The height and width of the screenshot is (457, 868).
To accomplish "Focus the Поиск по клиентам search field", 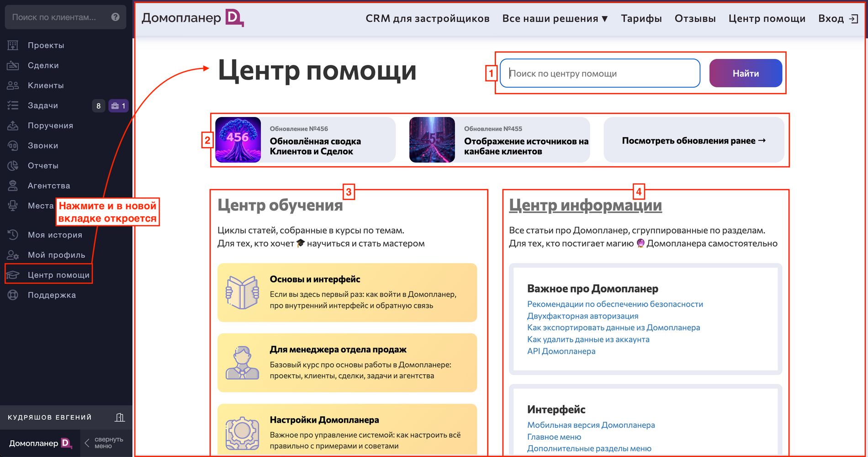I will coord(65,17).
